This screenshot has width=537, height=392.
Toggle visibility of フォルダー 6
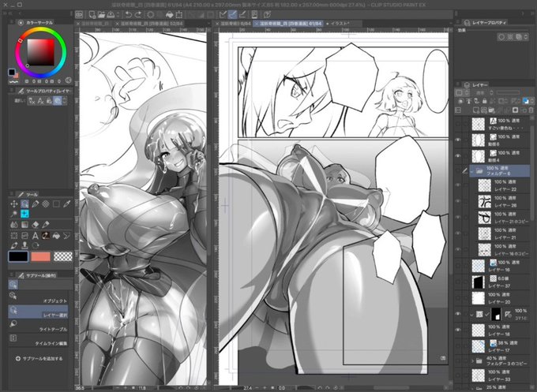coord(458,170)
